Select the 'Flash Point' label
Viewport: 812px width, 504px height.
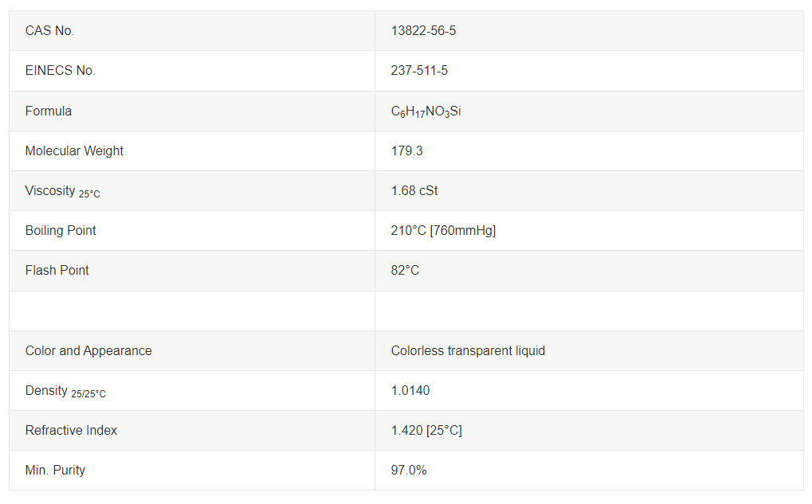tap(57, 271)
